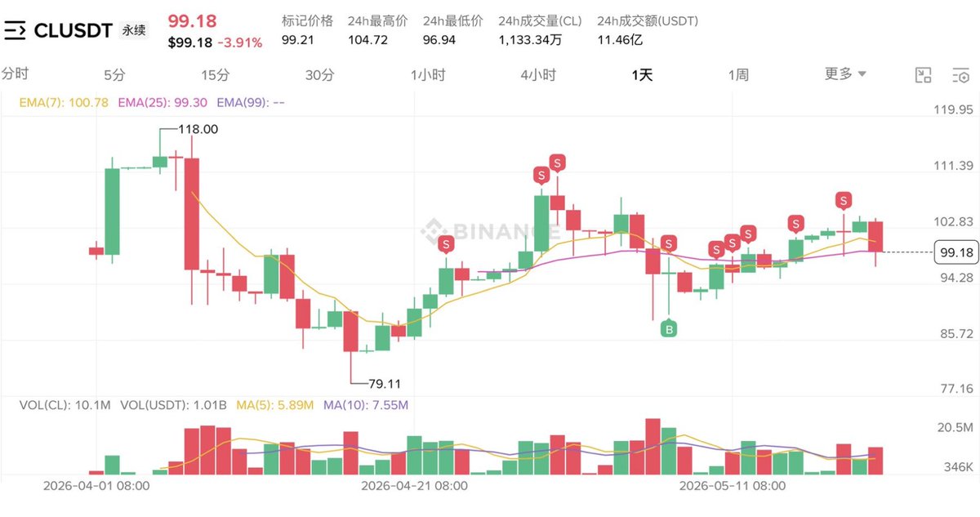
Task: Open the CLUSDT symbol selector
Action: [73, 30]
